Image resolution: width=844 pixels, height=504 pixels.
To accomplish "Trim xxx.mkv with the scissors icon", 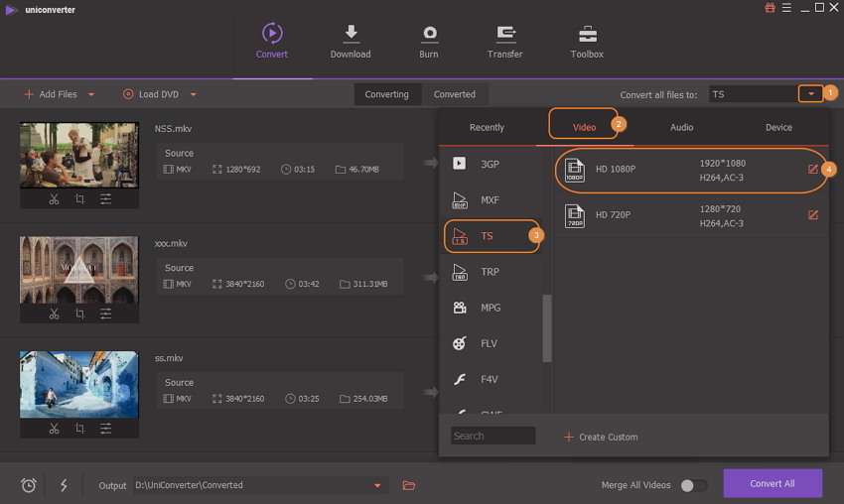I will pyautogui.click(x=54, y=314).
